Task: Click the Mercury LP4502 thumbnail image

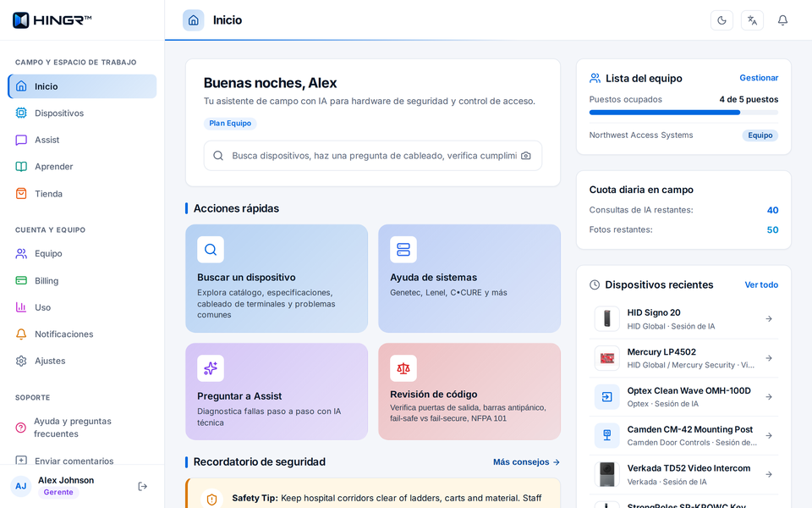Action: 607,358
